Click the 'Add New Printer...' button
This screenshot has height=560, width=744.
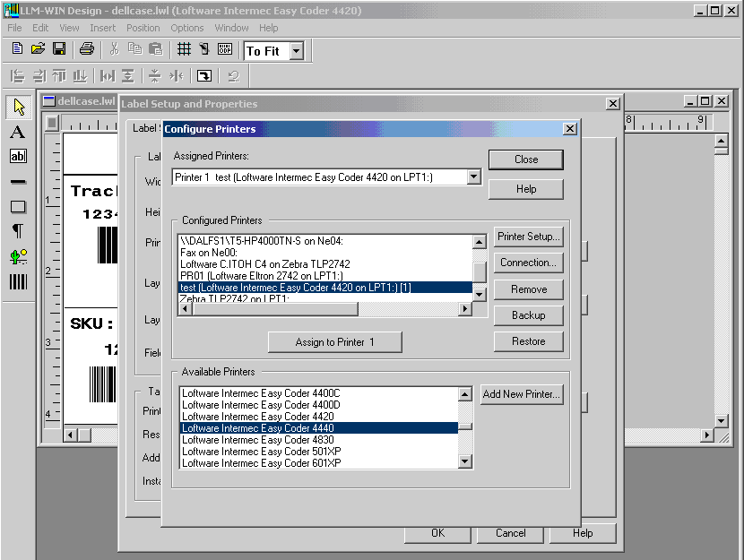pyautogui.click(x=522, y=394)
